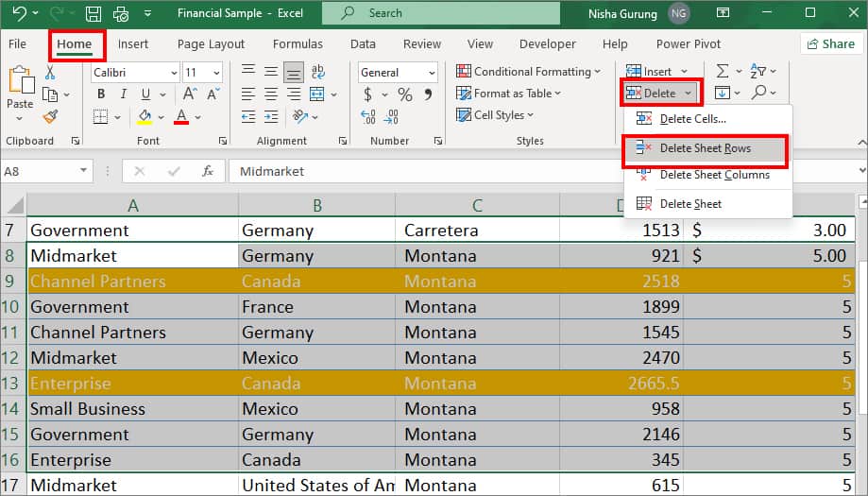The width and height of the screenshot is (868, 496).
Task: Open the Borders dropdown arrow
Action: 117,117
